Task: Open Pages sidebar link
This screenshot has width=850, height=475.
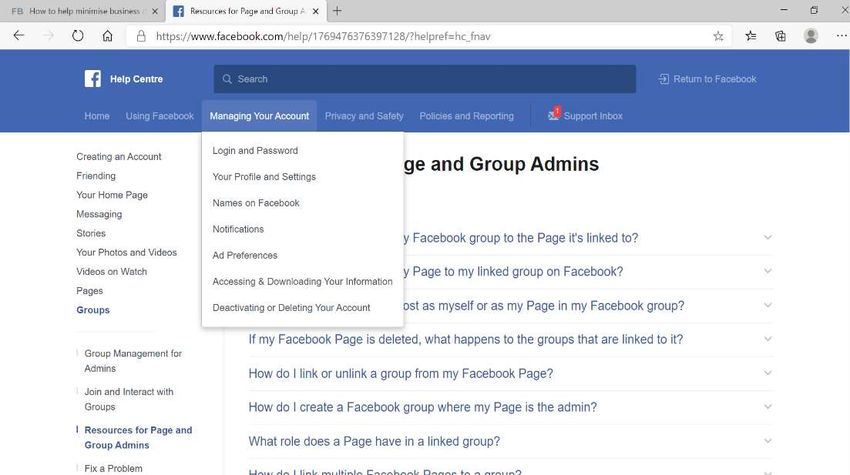Action: (x=89, y=291)
